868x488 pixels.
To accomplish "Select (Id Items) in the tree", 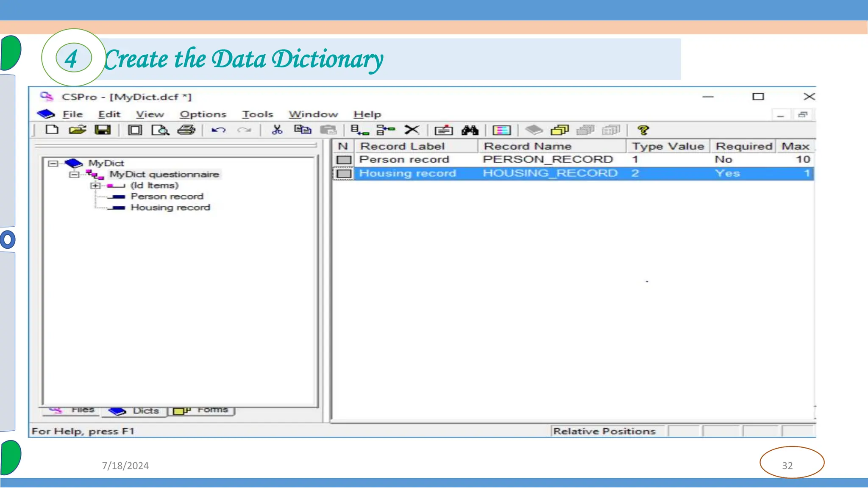I will coord(154,185).
